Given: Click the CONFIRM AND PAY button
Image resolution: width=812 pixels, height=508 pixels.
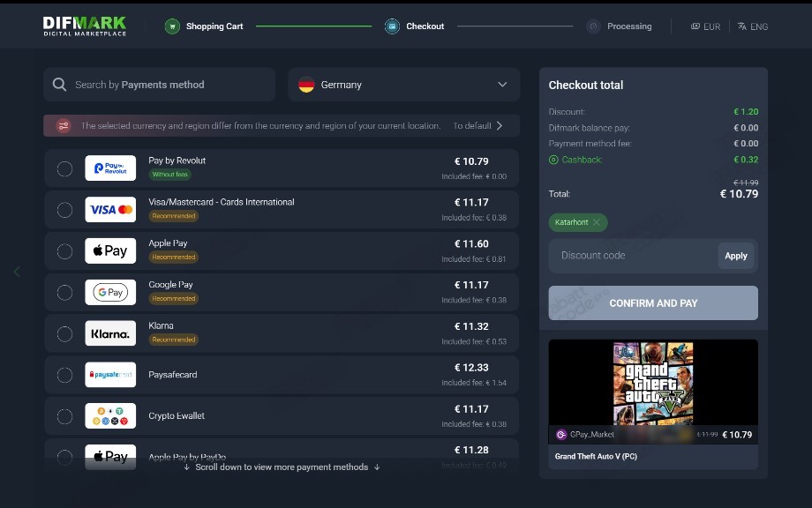Looking at the screenshot, I should tap(653, 303).
